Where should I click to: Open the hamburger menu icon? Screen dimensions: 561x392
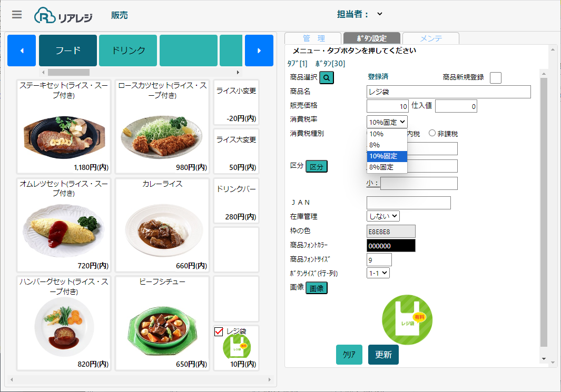[x=17, y=15]
